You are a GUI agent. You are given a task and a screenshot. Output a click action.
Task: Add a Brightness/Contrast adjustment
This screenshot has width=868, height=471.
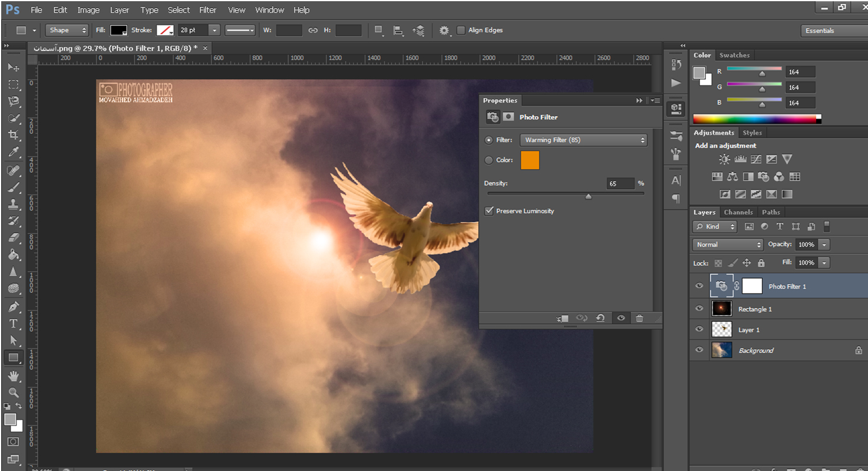pyautogui.click(x=724, y=159)
